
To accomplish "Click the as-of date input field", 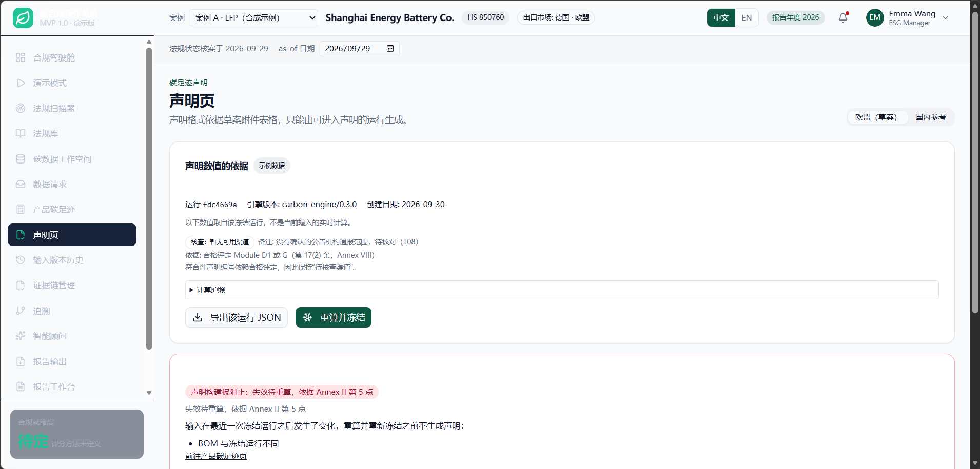I will click(x=359, y=49).
